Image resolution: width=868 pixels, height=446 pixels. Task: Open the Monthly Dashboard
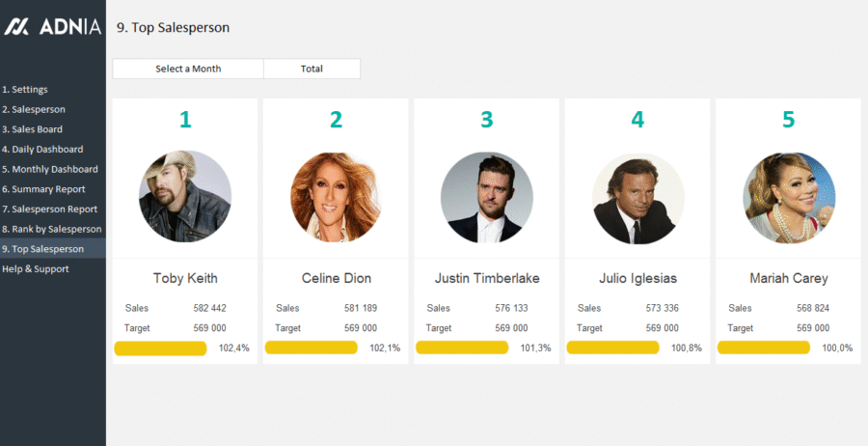pos(49,170)
